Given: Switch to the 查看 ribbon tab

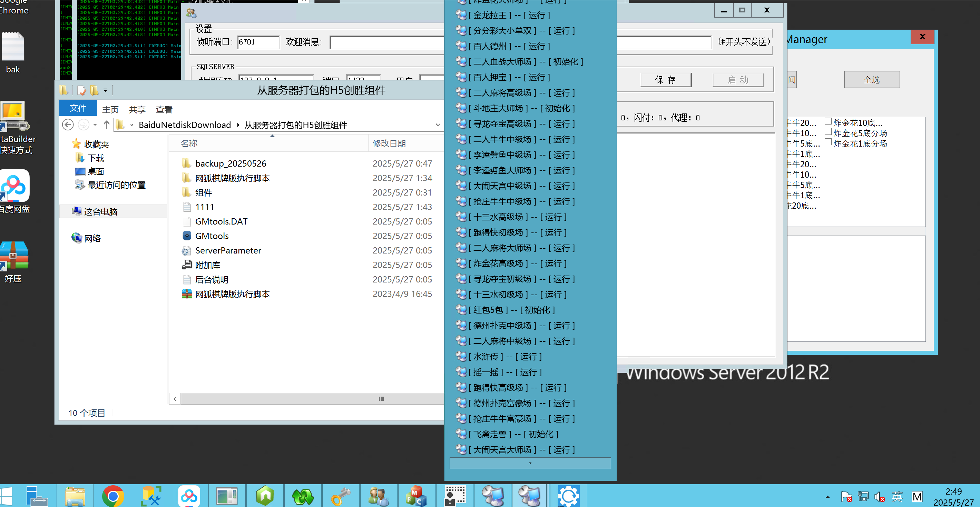Looking at the screenshot, I should (164, 110).
